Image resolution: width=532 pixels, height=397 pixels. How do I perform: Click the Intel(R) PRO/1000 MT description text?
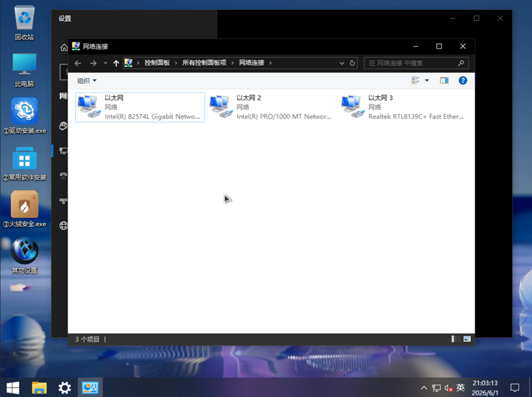pos(284,116)
